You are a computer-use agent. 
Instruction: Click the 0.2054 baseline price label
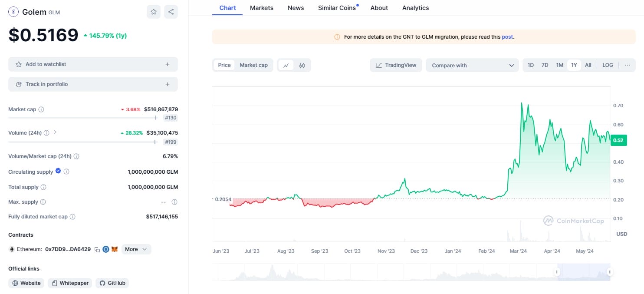coord(223,199)
